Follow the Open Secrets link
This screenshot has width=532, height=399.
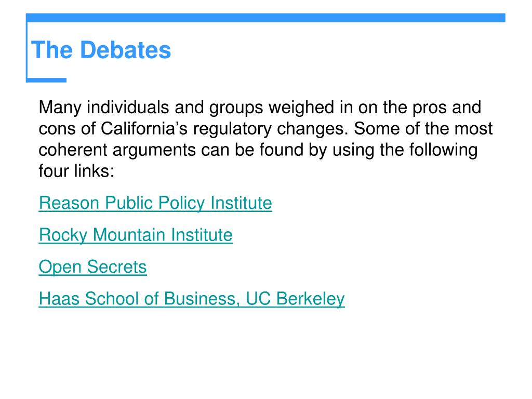pyautogui.click(x=92, y=267)
